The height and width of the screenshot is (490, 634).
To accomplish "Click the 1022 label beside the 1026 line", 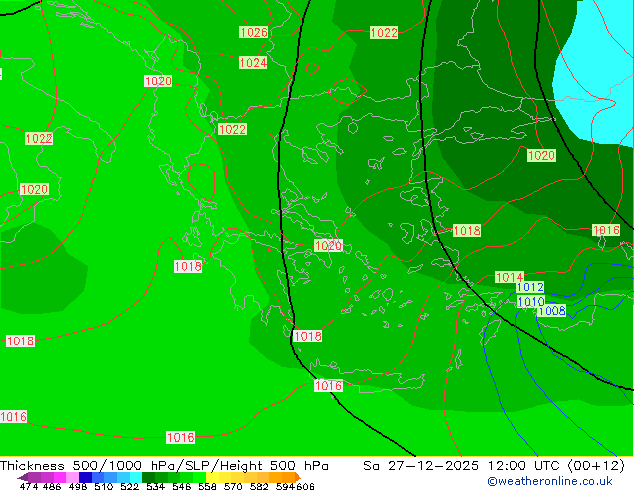I will tap(384, 33).
